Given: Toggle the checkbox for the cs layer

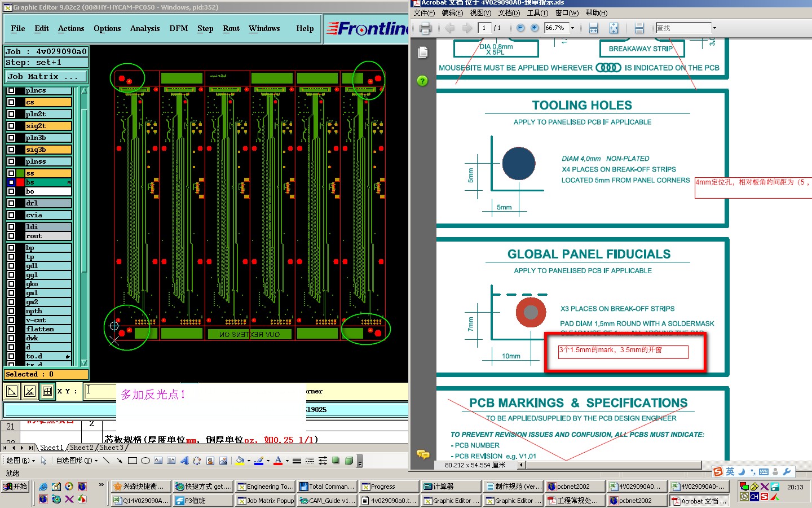Looking at the screenshot, I should [11, 102].
